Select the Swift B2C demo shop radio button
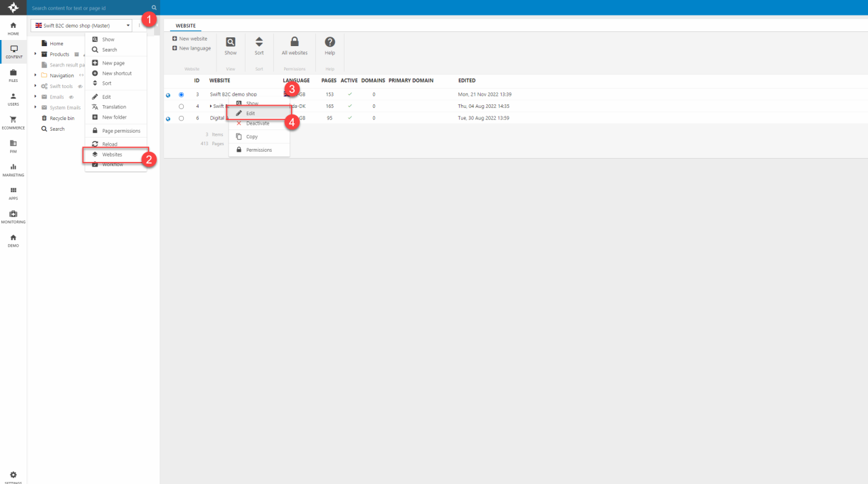This screenshot has width=868, height=484. 181,94
